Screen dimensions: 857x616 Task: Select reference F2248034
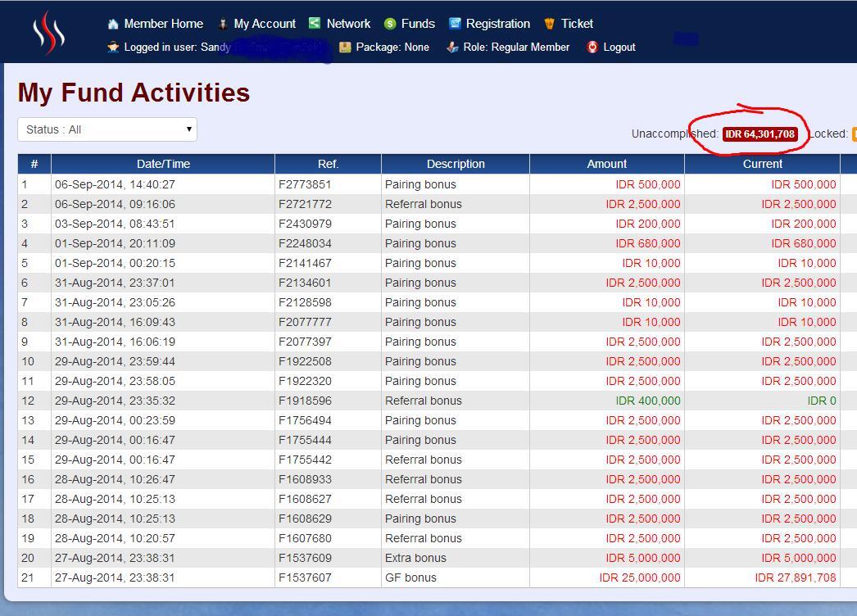tap(305, 244)
